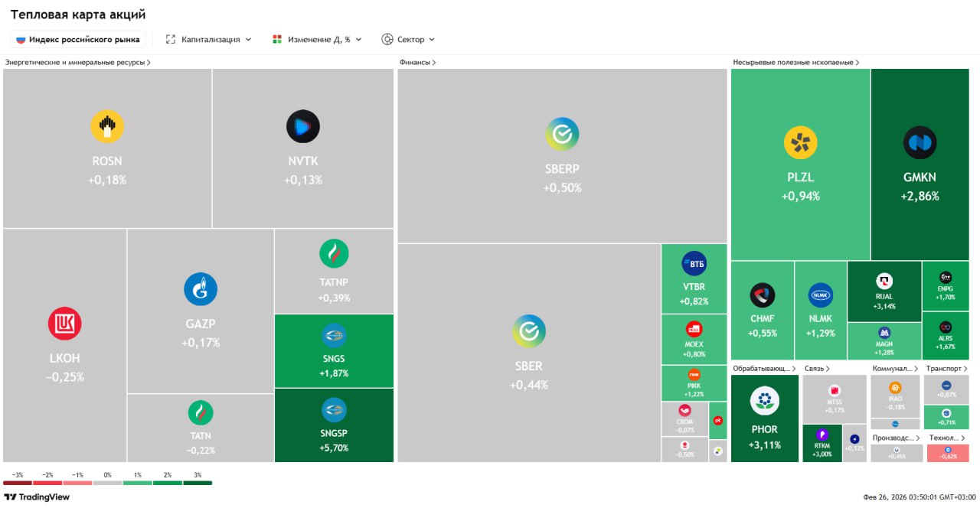Open the ALRS logo tile
Image resolution: width=980 pixels, height=508 pixels.
coord(946,327)
